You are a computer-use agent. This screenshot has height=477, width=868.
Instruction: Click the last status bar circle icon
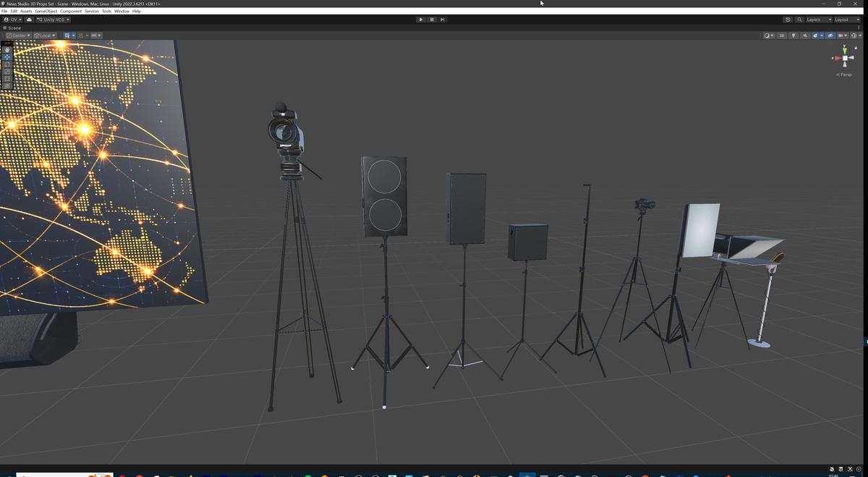click(x=859, y=469)
